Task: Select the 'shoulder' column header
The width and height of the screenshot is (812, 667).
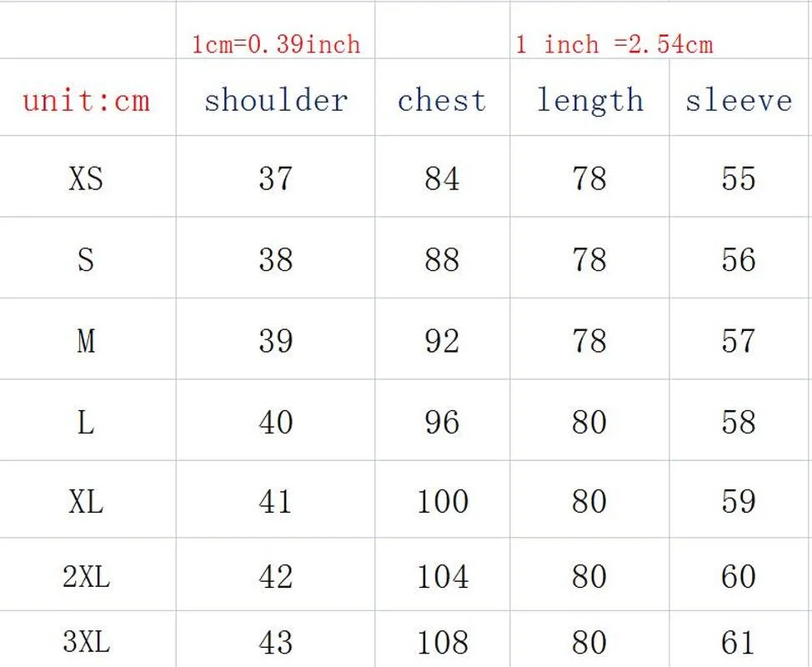Action: tap(276, 101)
